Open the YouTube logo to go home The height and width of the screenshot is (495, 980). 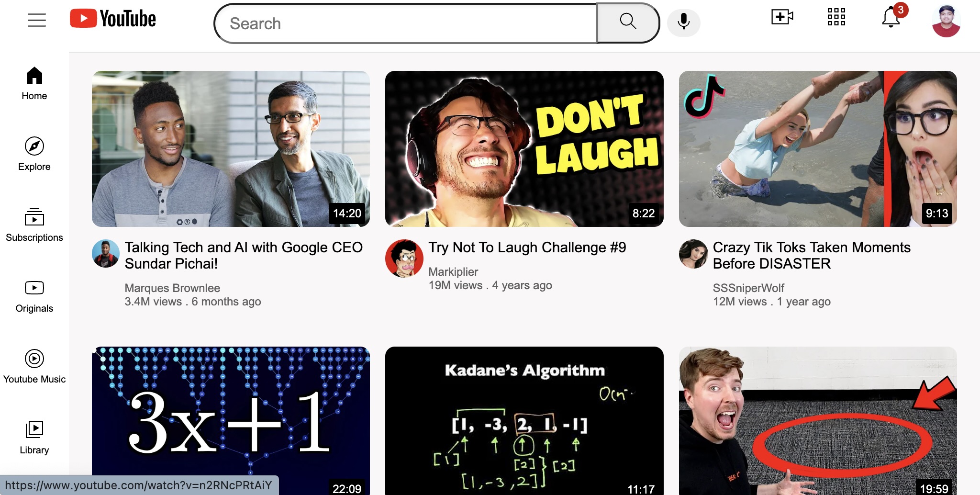113,19
